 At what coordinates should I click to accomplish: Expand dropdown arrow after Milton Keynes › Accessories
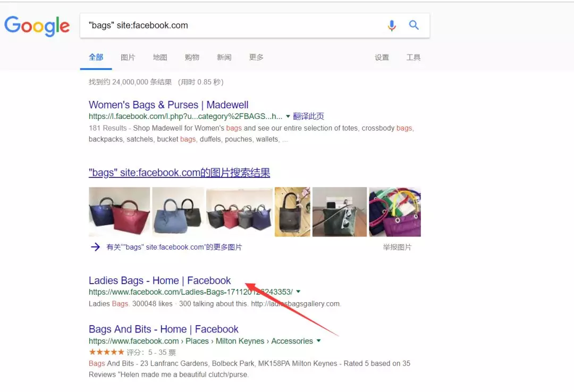click(318, 341)
